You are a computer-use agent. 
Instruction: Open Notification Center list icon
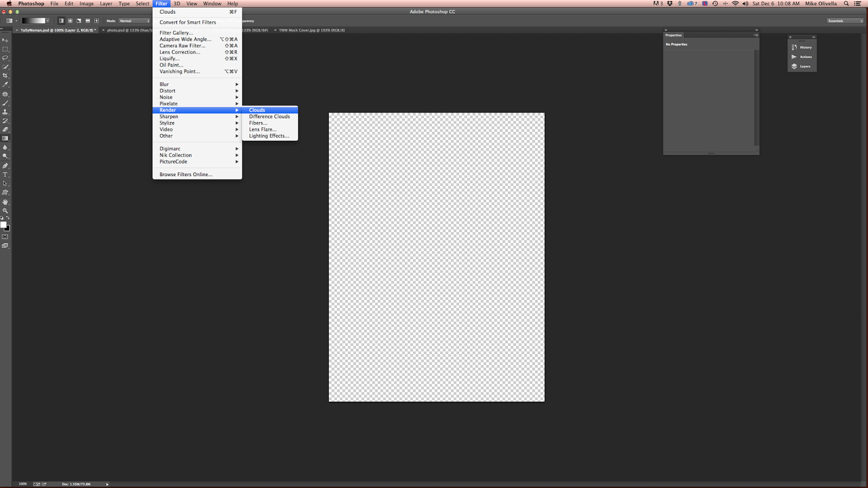[858, 4]
